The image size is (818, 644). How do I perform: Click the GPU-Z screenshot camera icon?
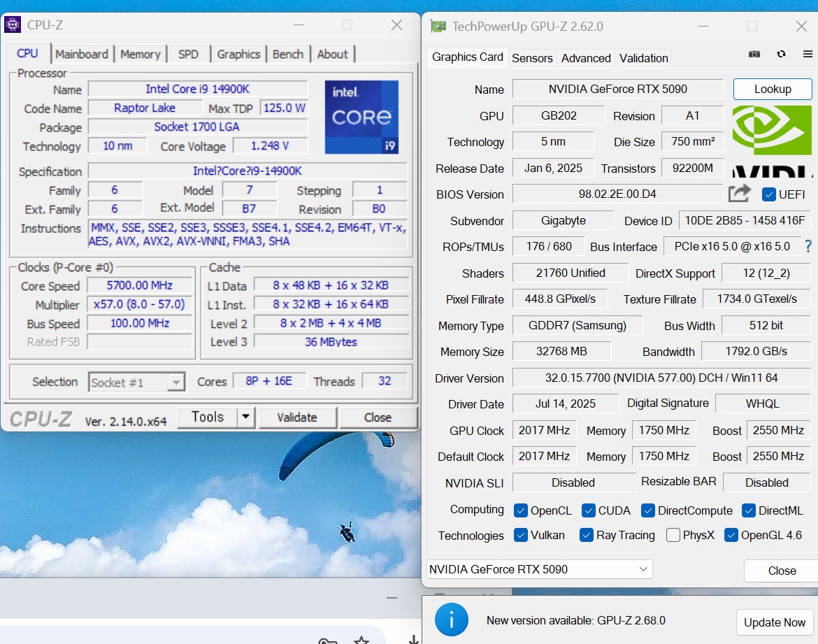[754, 55]
